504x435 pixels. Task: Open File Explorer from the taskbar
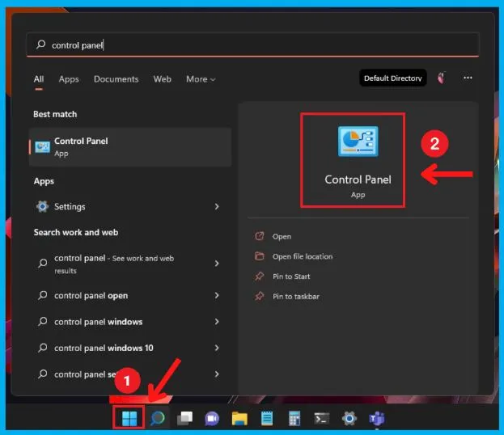(x=239, y=418)
